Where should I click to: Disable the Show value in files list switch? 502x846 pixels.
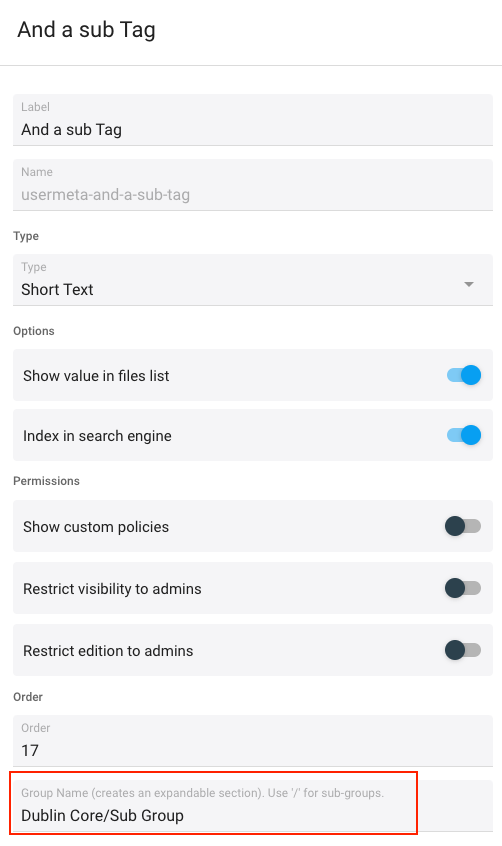pos(464,375)
